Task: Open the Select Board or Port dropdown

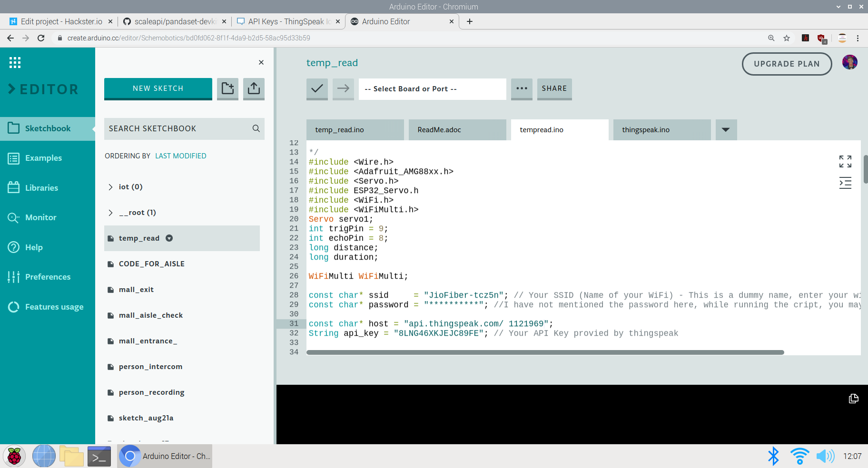Action: (x=432, y=89)
